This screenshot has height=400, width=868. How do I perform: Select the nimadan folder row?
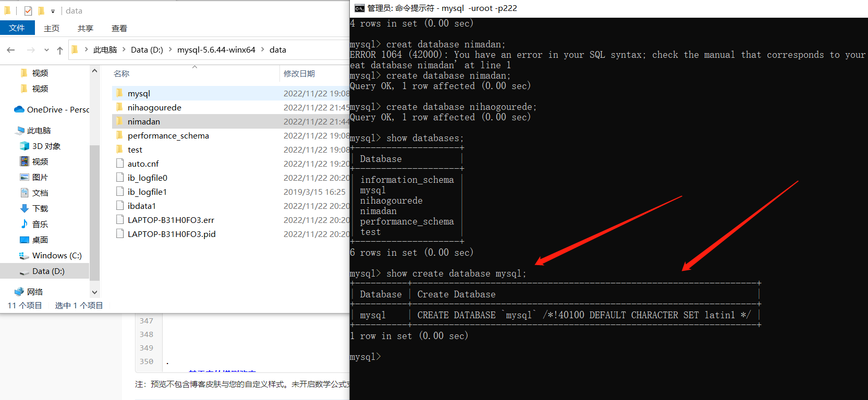(x=230, y=121)
